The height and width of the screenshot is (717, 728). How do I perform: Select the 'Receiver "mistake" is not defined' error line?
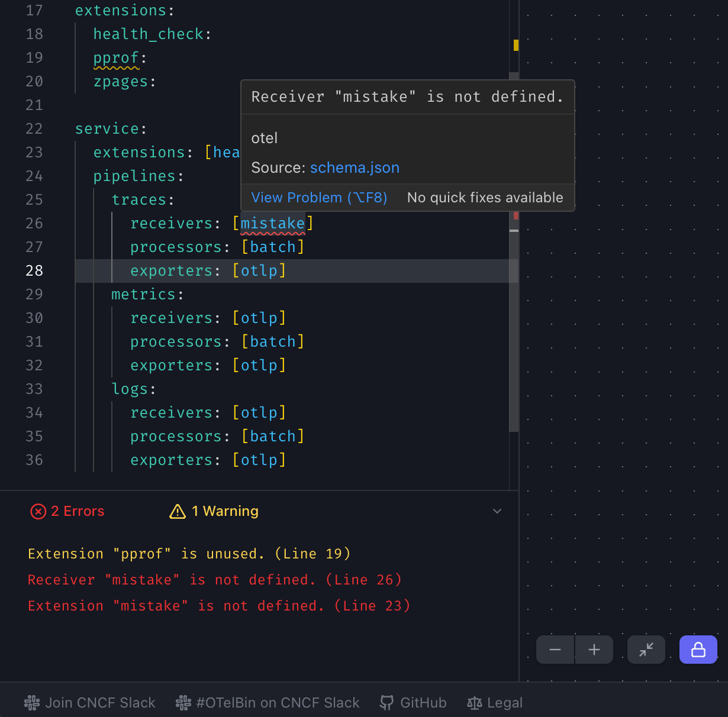click(x=215, y=580)
